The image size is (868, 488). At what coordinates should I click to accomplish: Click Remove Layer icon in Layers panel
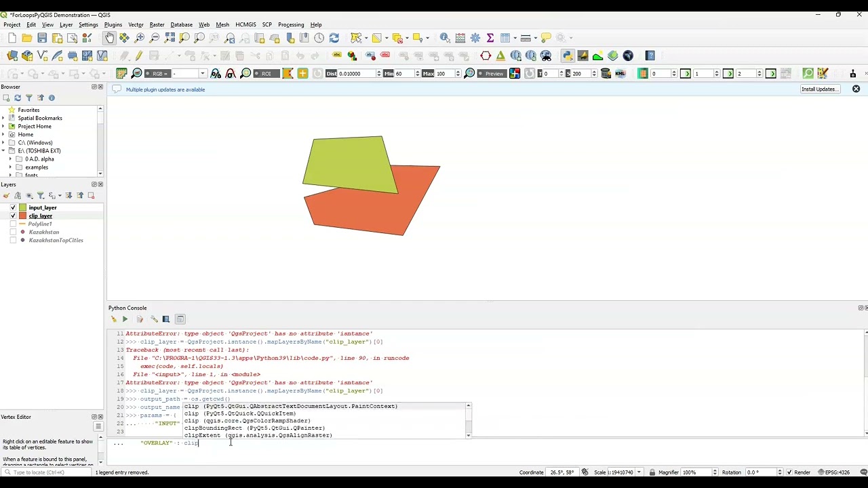(x=92, y=196)
